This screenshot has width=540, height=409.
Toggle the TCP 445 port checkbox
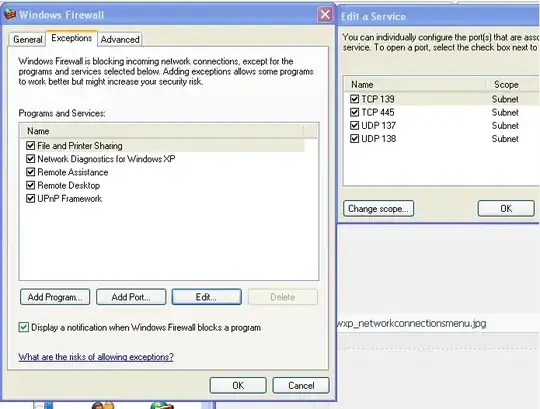pos(354,112)
